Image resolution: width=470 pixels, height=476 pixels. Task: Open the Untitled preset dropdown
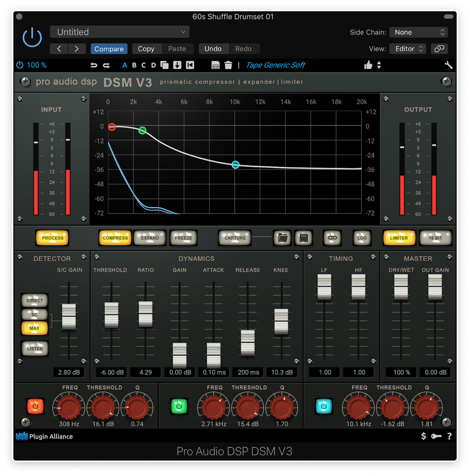pyautogui.click(x=120, y=32)
